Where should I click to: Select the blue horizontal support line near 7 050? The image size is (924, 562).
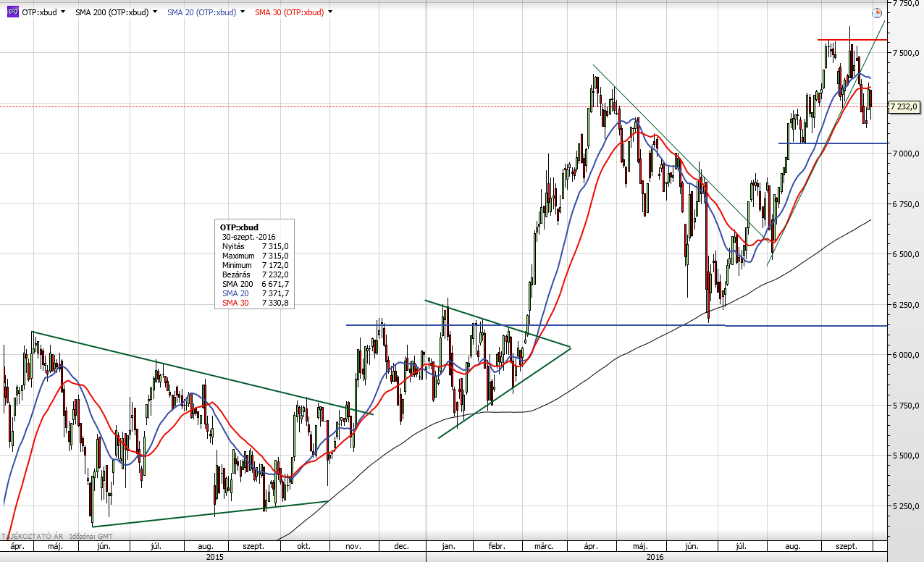pos(833,143)
